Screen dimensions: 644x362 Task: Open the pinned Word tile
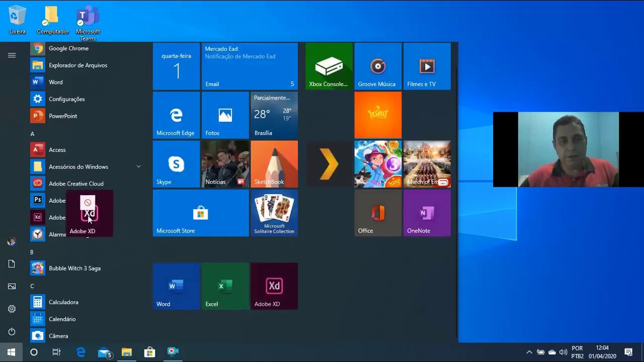tap(176, 286)
